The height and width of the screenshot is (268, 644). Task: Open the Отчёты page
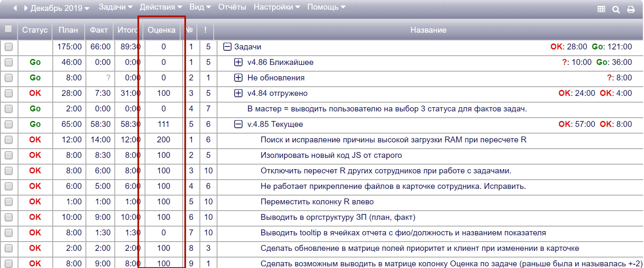pyautogui.click(x=232, y=7)
